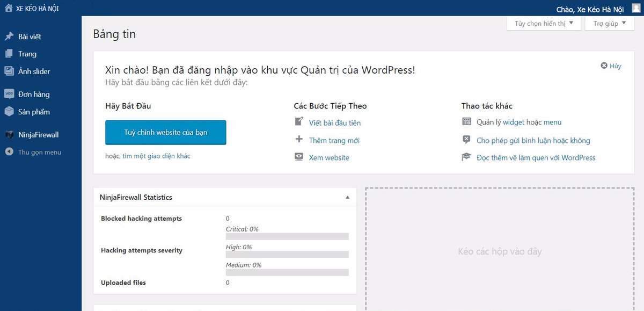Image resolution: width=644 pixels, height=311 pixels.
Task: Follow the tìm một giao diện khác link
Action: (156, 156)
